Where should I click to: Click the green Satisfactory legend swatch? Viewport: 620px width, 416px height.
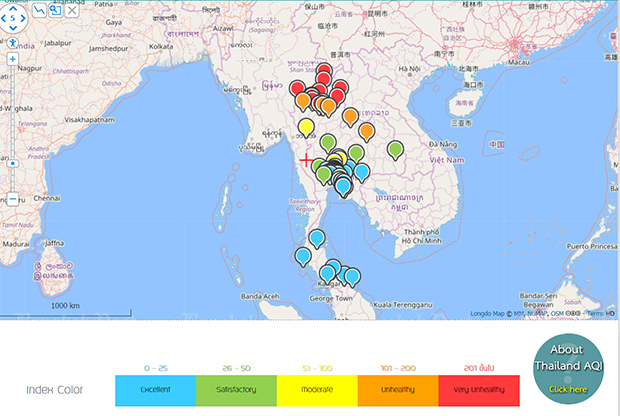click(x=236, y=388)
